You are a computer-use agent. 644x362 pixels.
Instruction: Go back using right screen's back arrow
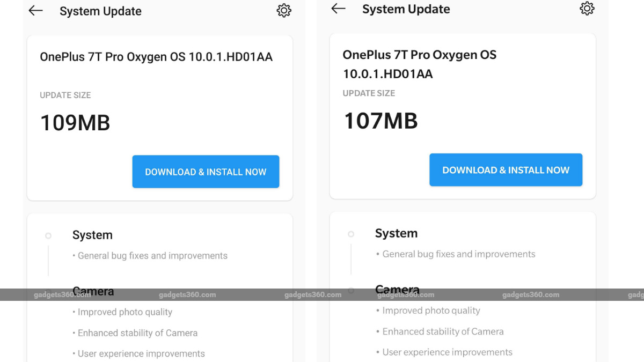[338, 9]
